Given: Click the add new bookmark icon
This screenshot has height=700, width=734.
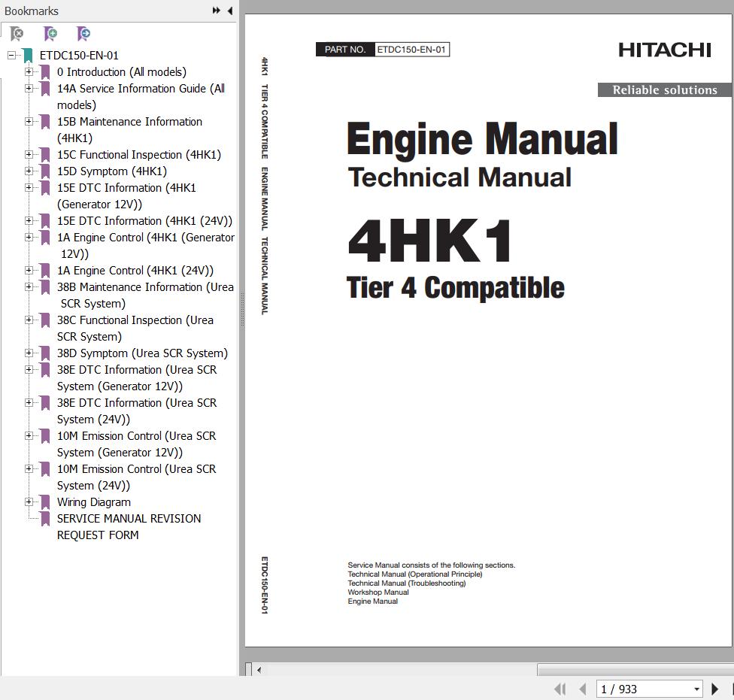Looking at the screenshot, I should point(50,34).
